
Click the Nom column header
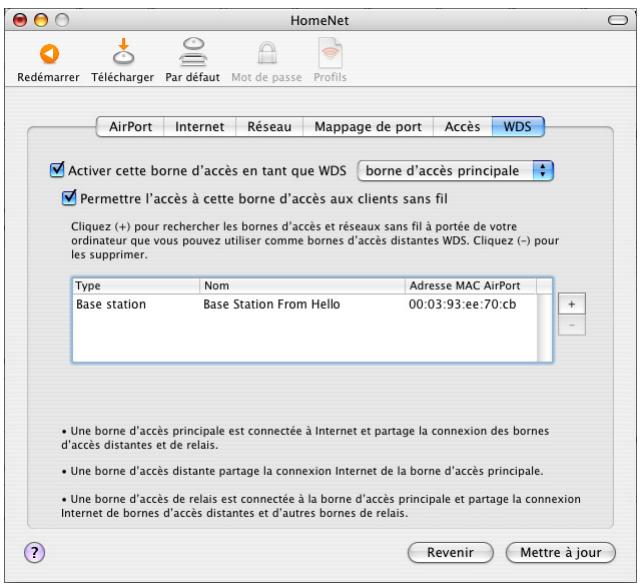(302, 286)
